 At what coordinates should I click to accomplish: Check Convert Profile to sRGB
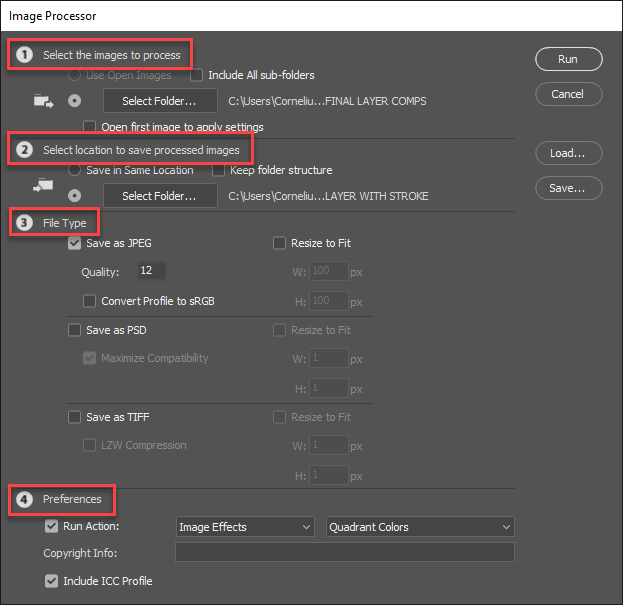tap(89, 301)
